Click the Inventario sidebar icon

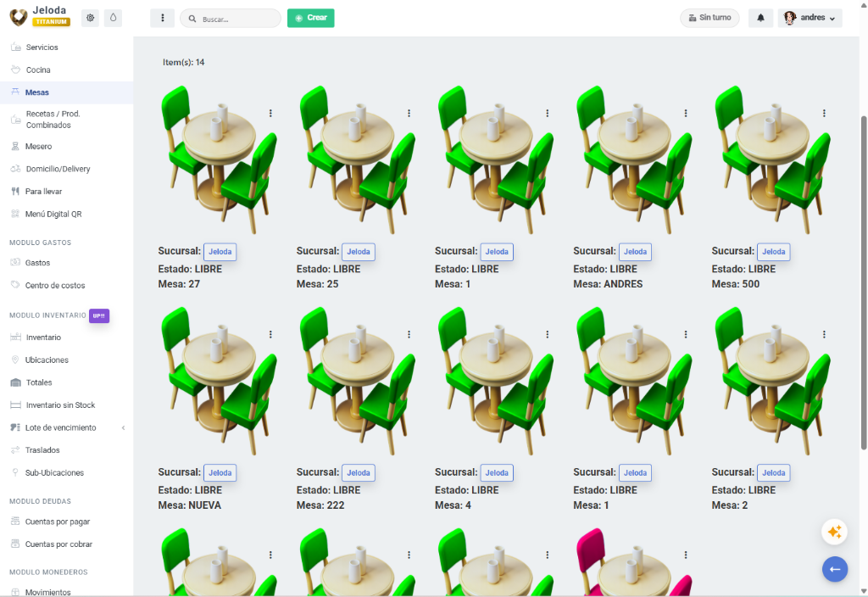tap(15, 338)
